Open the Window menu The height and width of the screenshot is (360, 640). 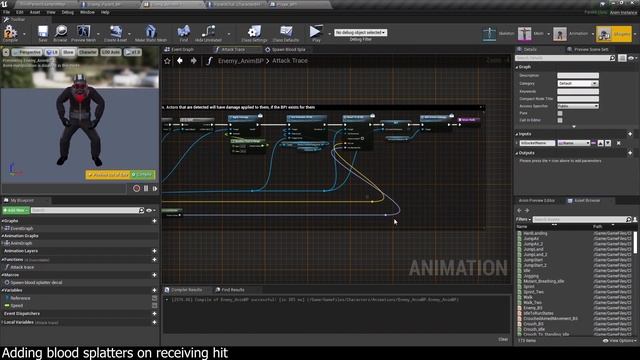coord(87,12)
